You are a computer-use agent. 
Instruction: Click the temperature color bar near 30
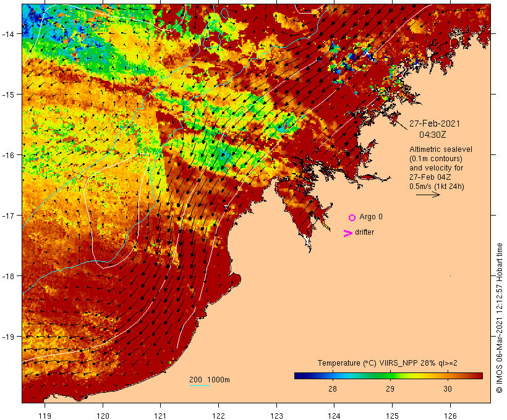point(448,376)
